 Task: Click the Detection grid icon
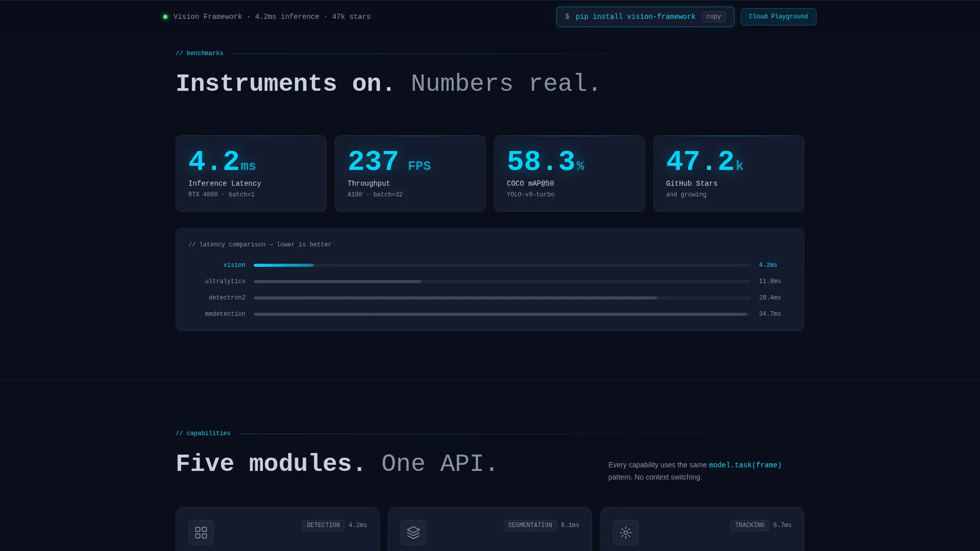201,533
